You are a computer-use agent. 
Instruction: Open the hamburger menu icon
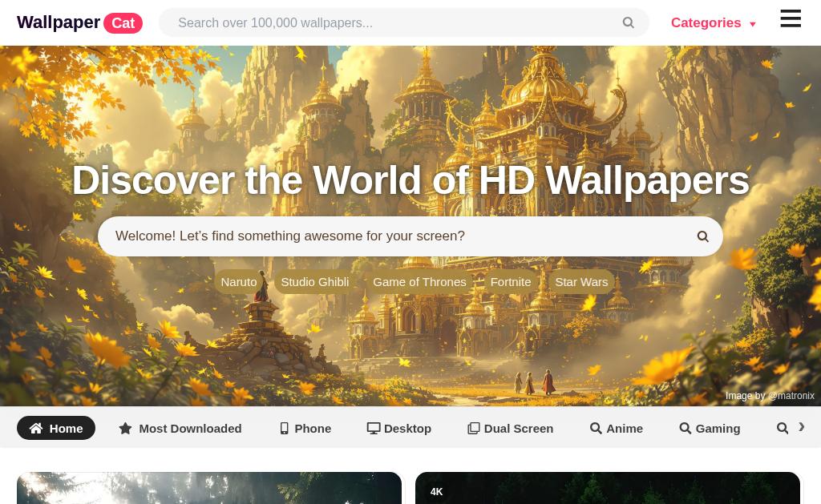tap(790, 19)
